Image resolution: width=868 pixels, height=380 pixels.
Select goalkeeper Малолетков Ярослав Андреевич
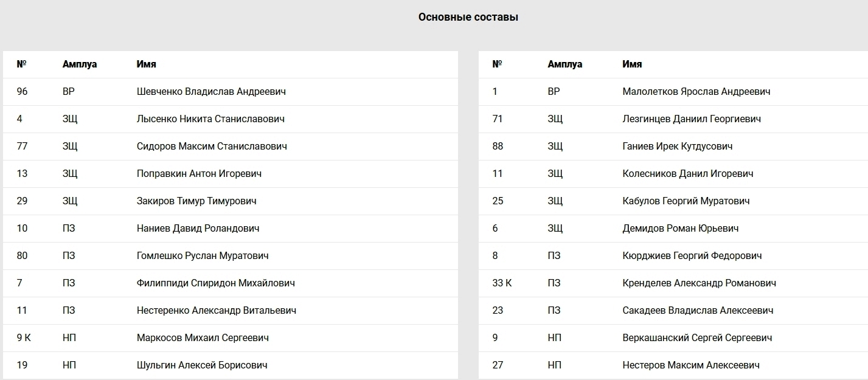click(x=696, y=92)
